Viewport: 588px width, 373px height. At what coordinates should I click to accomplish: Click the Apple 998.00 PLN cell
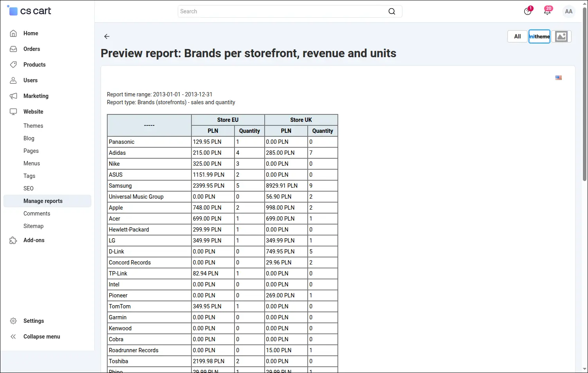286,208
